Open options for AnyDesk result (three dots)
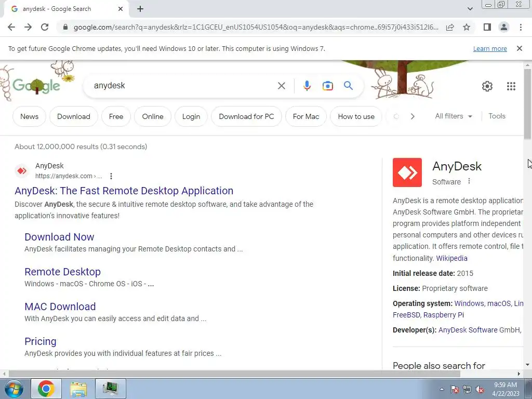Viewport: 532px width, 399px height. 111,176
